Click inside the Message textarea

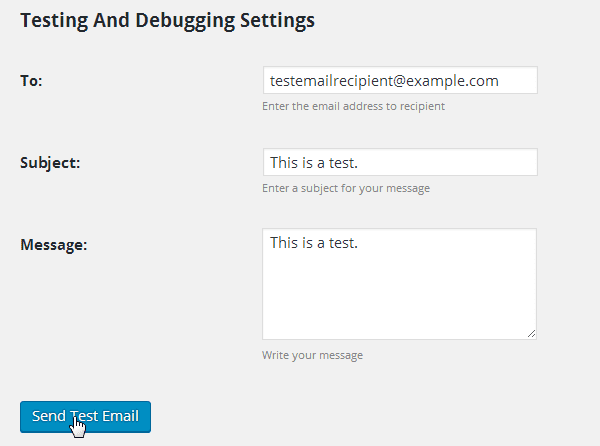399,284
